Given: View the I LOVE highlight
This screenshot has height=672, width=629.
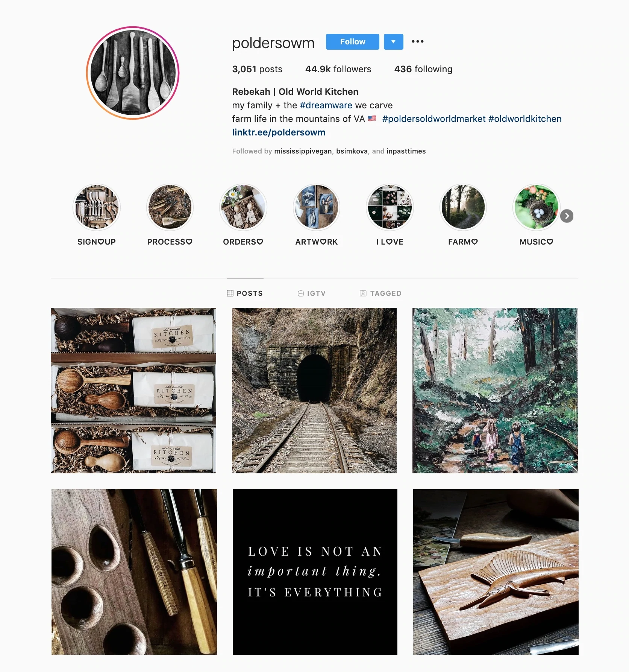Looking at the screenshot, I should tap(390, 207).
